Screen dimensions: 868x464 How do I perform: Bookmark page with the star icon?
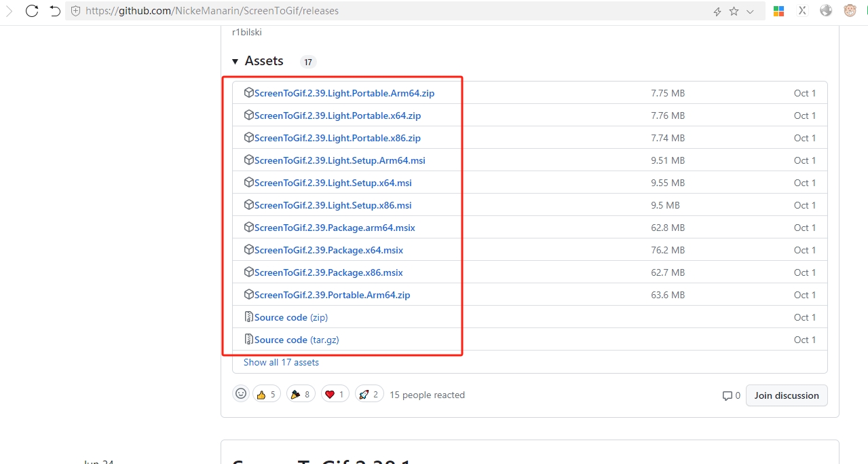[x=734, y=12]
